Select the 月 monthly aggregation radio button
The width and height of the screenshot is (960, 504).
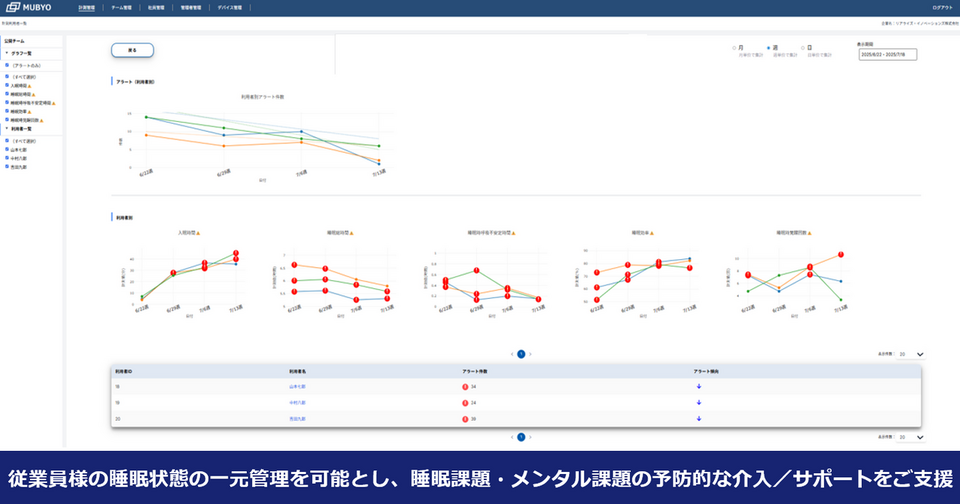coord(735,47)
